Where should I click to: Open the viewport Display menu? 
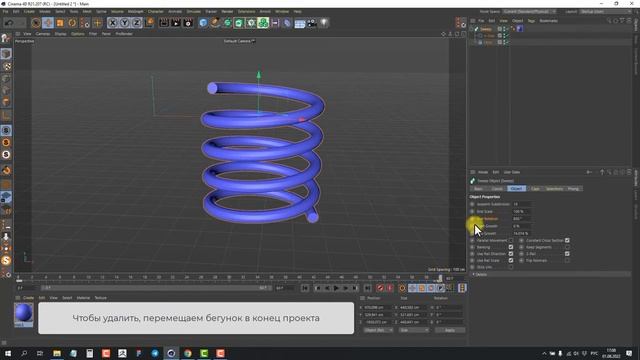60,34
